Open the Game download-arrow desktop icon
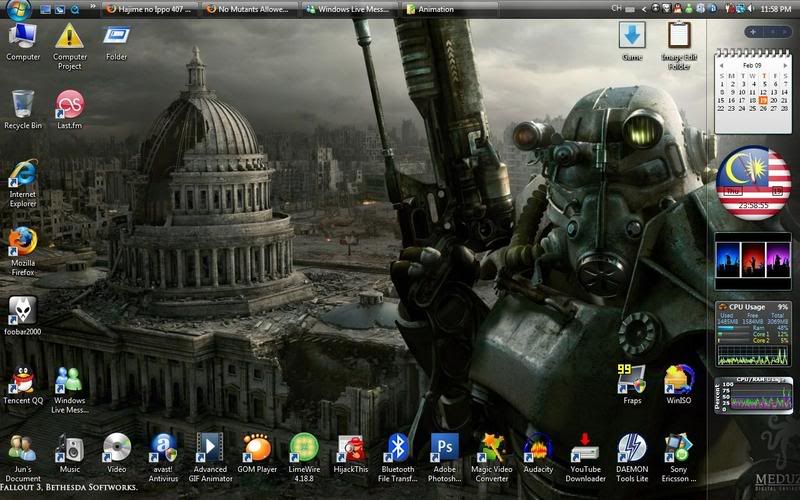 click(632, 41)
